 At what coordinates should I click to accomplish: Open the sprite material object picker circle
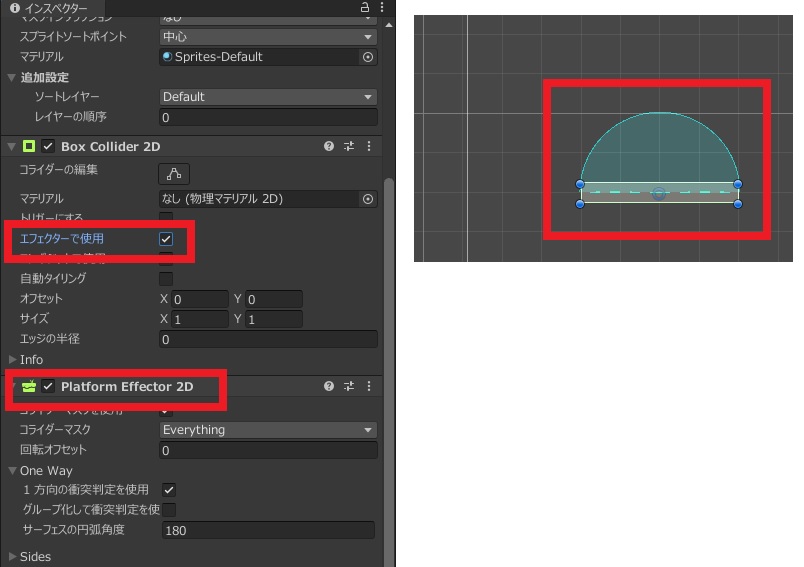[368, 57]
